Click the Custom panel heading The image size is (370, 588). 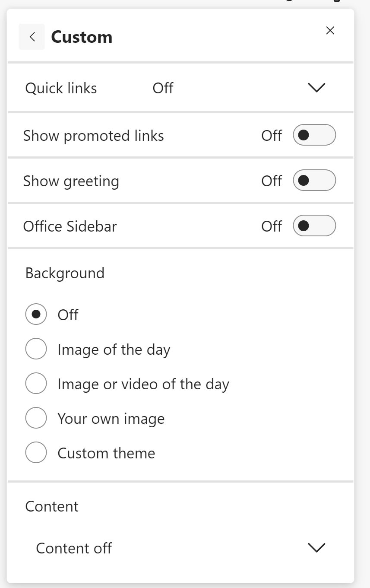tap(82, 37)
